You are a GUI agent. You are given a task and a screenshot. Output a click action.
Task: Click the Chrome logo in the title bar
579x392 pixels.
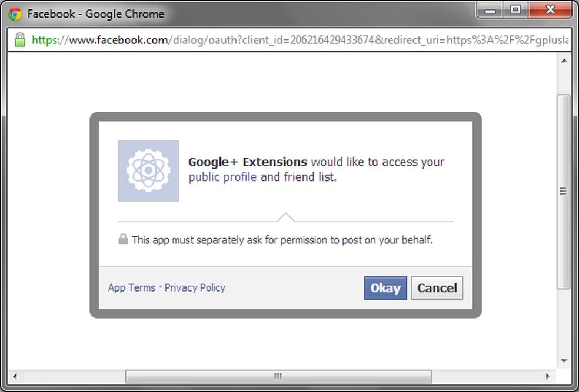(x=15, y=13)
